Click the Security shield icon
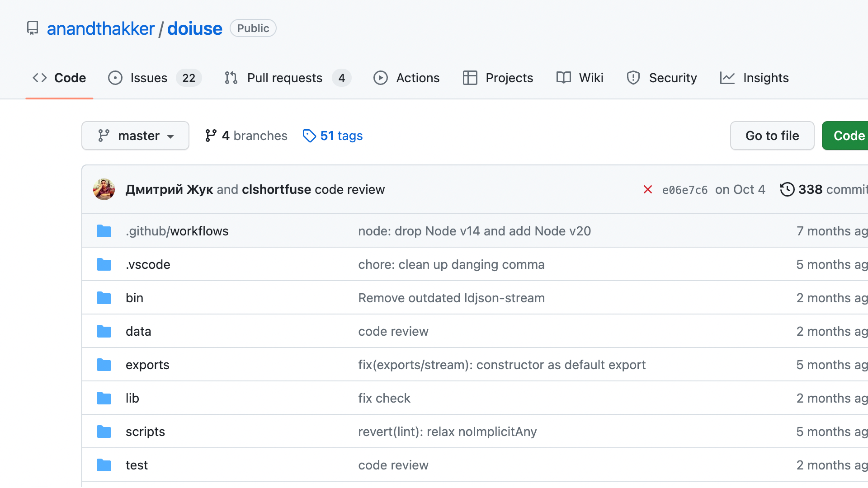 tap(633, 78)
